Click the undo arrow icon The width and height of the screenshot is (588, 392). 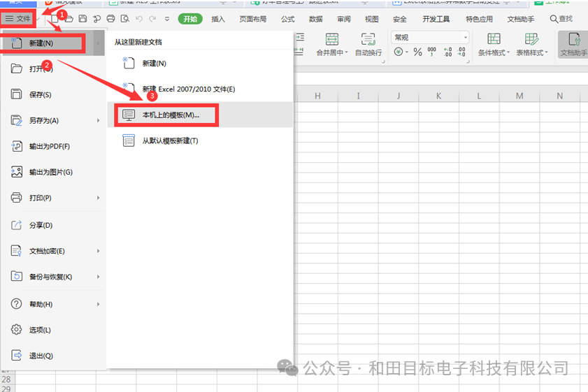pyautogui.click(x=138, y=18)
